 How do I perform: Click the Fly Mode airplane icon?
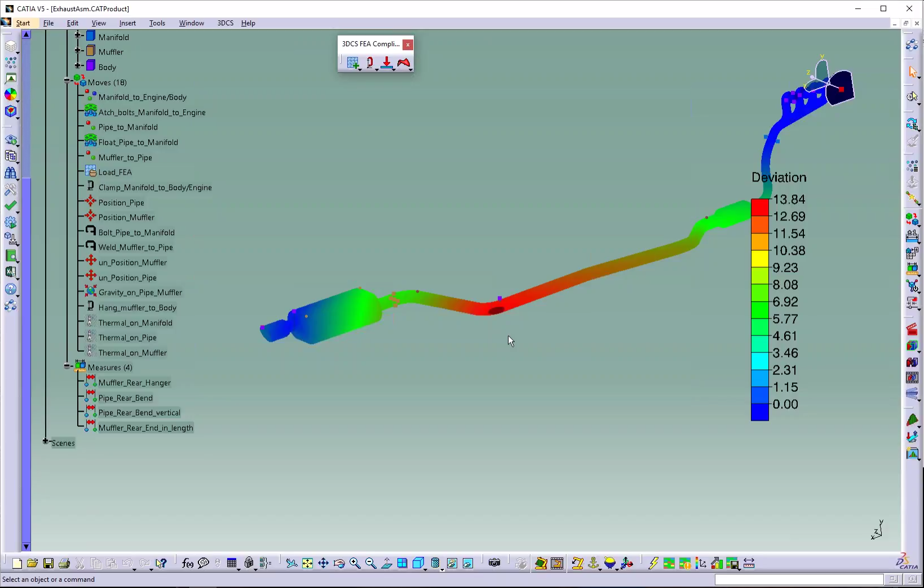pos(291,563)
